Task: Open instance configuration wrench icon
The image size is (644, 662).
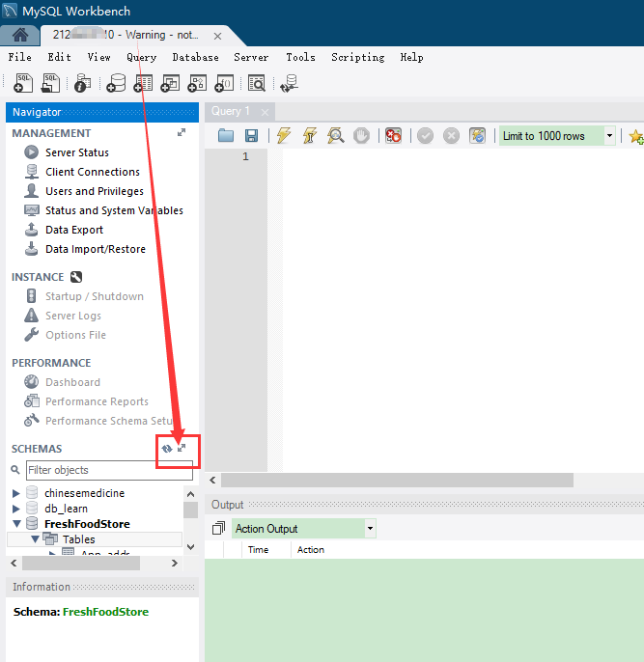Action: [76, 277]
